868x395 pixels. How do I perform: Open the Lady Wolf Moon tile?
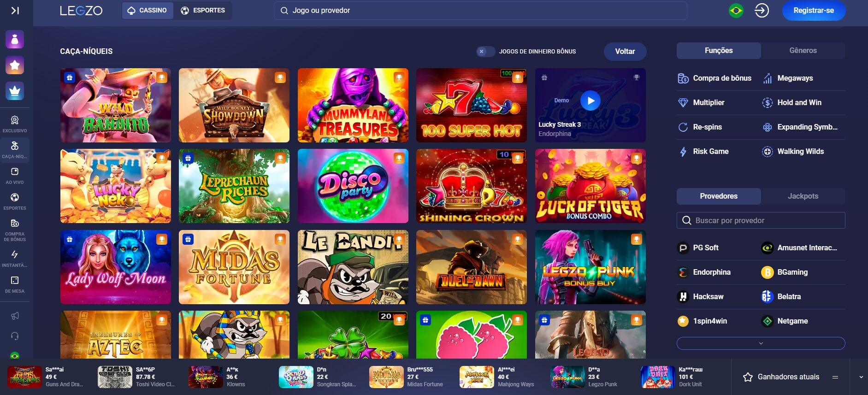(115, 267)
